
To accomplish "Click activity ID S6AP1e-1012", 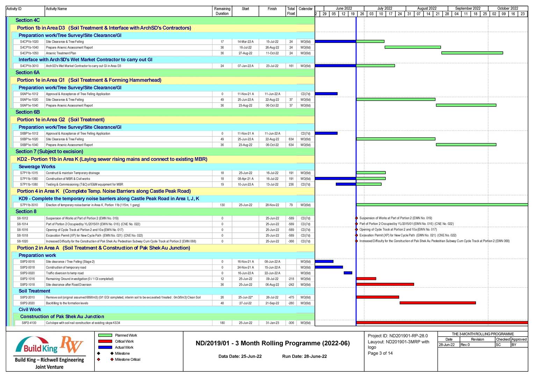I will 29,94.
